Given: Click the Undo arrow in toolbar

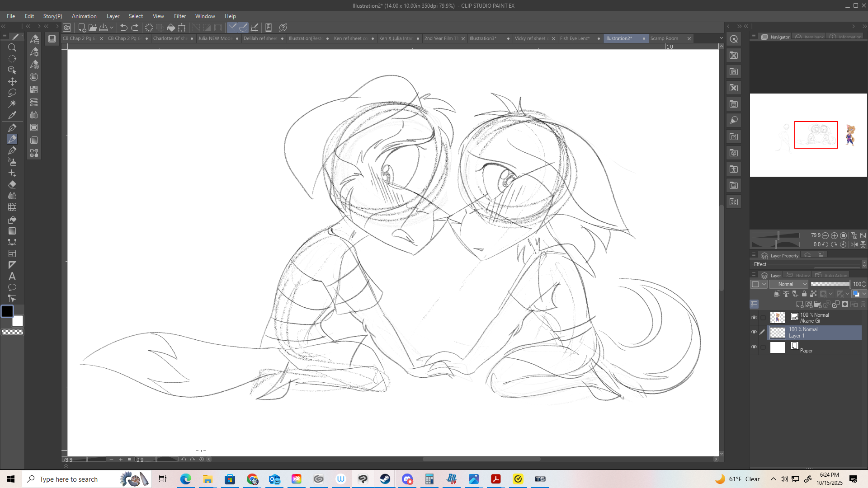Looking at the screenshot, I should click(x=123, y=28).
